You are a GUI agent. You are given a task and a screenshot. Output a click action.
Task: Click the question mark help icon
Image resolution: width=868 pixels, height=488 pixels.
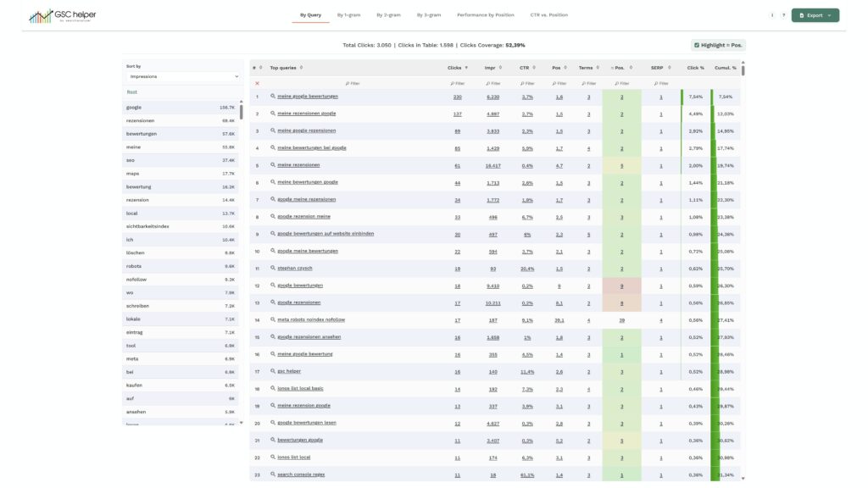(x=783, y=15)
